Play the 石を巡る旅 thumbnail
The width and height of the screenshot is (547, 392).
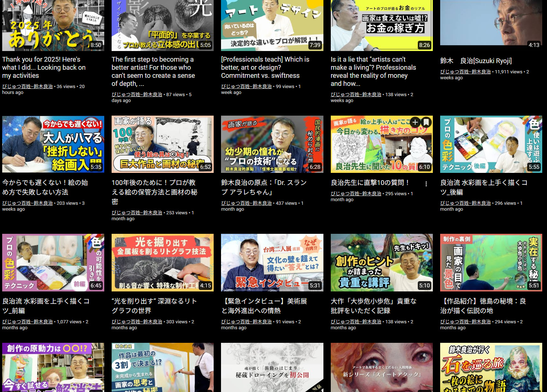pos(491,367)
